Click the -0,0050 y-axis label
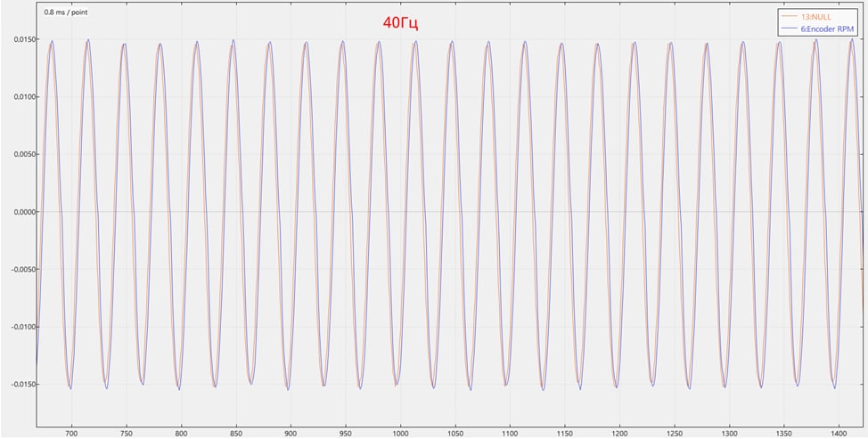The image size is (868, 439). (x=16, y=269)
